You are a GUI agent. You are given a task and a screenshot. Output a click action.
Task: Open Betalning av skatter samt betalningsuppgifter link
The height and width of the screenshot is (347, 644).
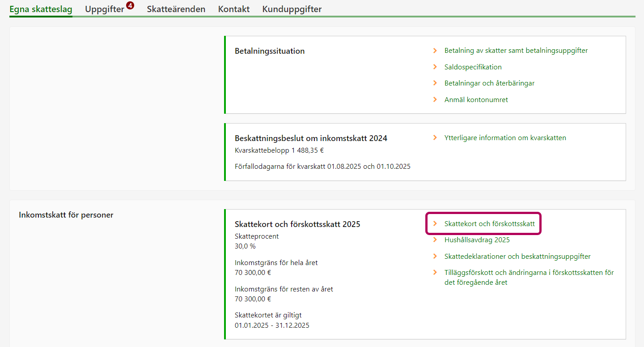click(x=516, y=51)
